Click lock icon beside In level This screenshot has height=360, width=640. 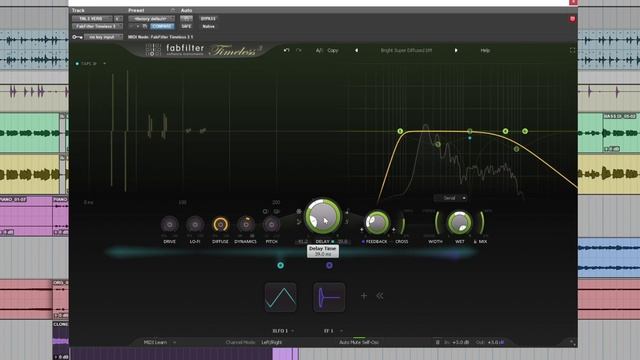(438, 342)
